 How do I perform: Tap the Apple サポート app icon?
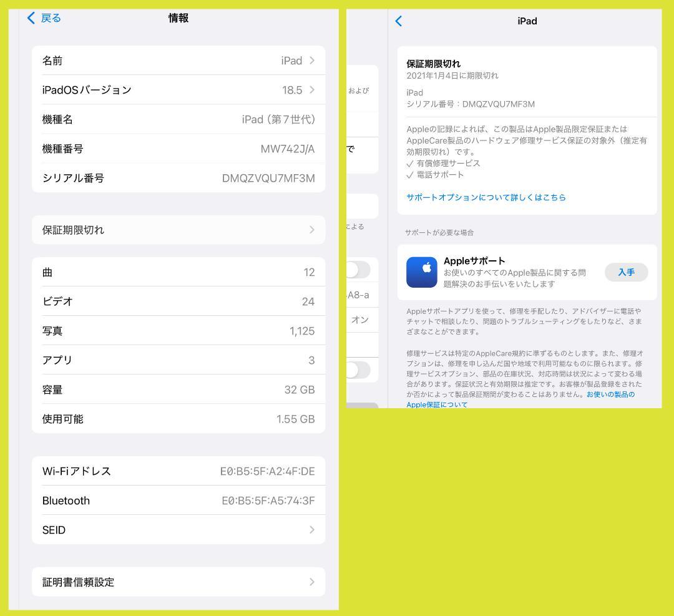point(422,272)
